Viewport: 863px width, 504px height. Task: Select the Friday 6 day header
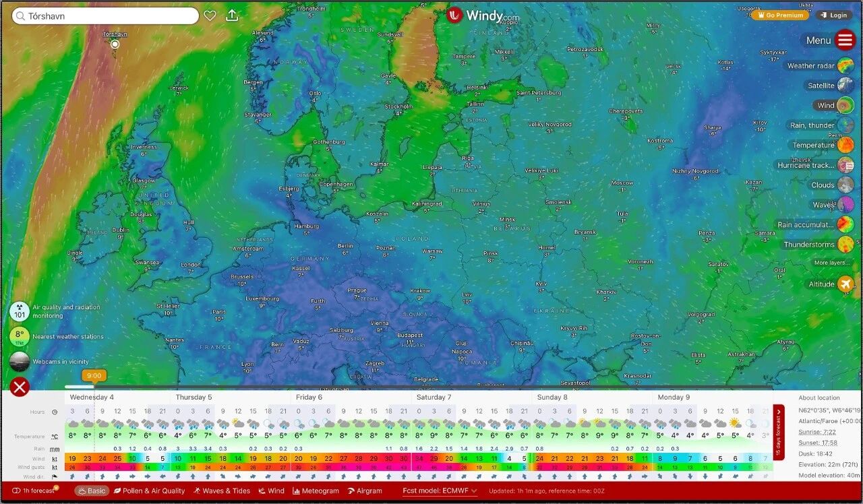[x=309, y=398]
